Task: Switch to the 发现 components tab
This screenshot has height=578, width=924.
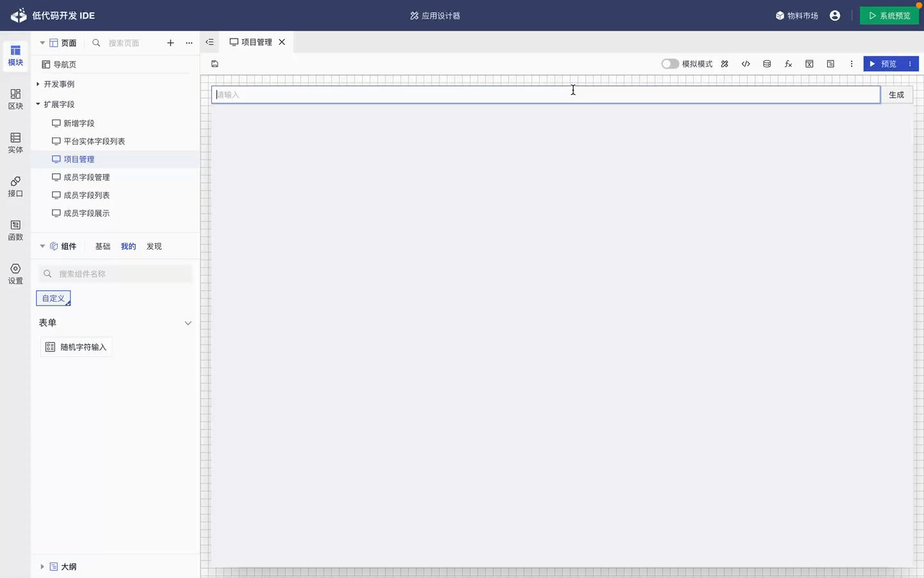Action: pyautogui.click(x=154, y=247)
